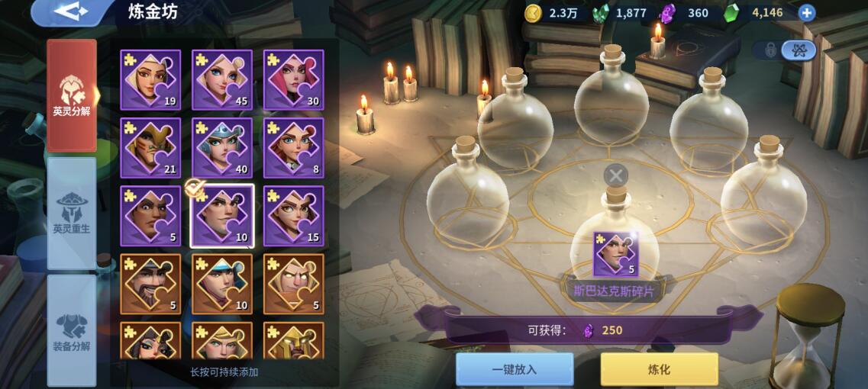The width and height of the screenshot is (868, 389).
Task: Click the 炼化 button
Action: pyautogui.click(x=659, y=369)
